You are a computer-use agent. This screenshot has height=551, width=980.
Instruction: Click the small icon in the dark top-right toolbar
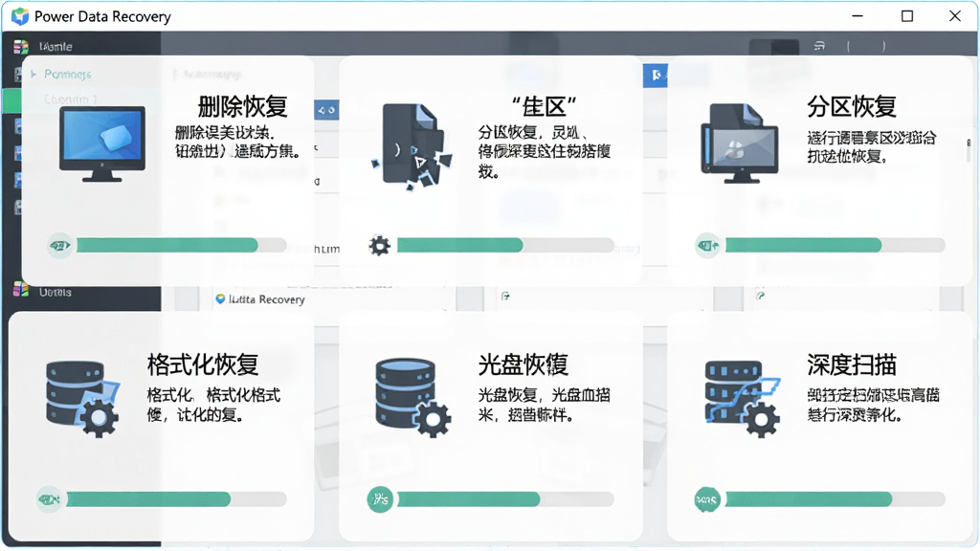[819, 46]
